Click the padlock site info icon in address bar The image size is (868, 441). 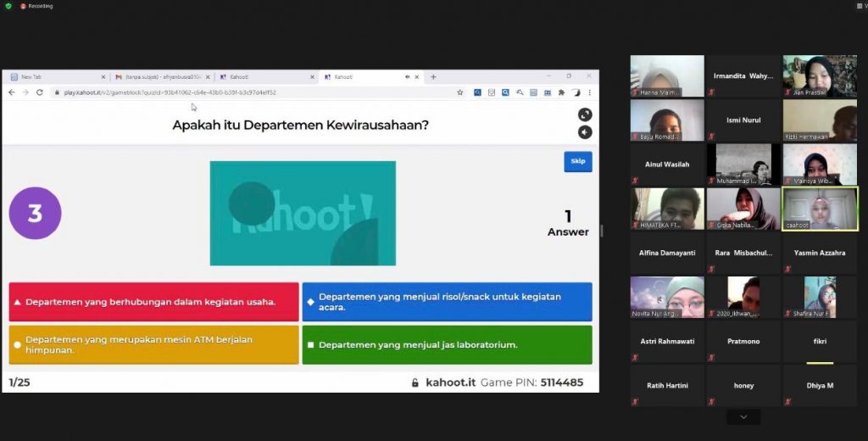57,92
